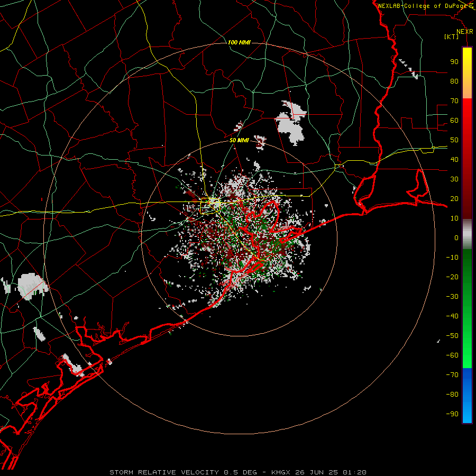Click the 'KHGX' station ID in caption
Viewport: 476px width, 476px height.
(281, 472)
